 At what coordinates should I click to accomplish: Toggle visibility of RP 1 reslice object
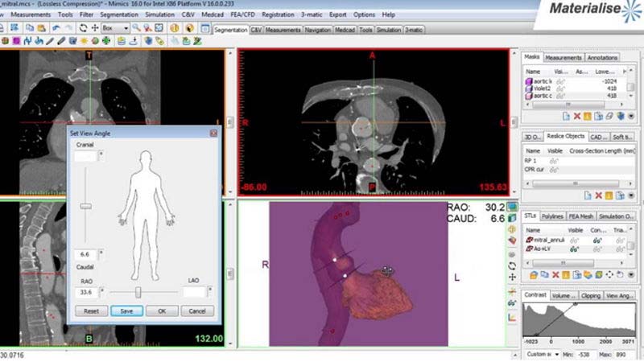coord(554,161)
